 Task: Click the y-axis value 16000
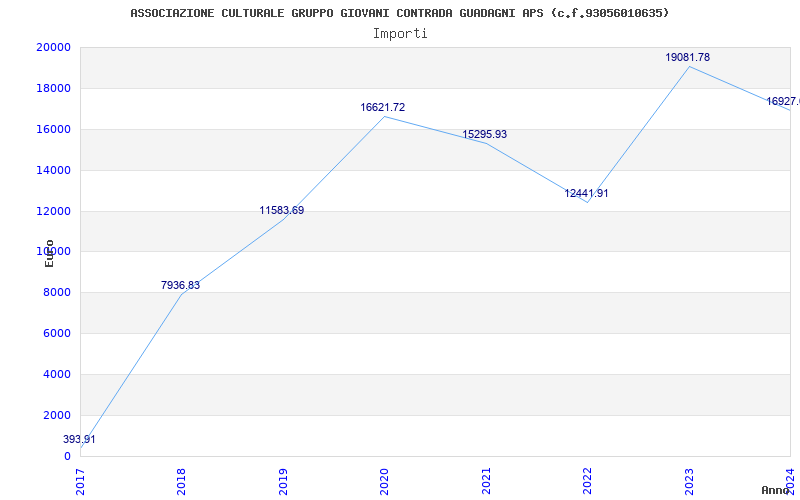[53, 129]
